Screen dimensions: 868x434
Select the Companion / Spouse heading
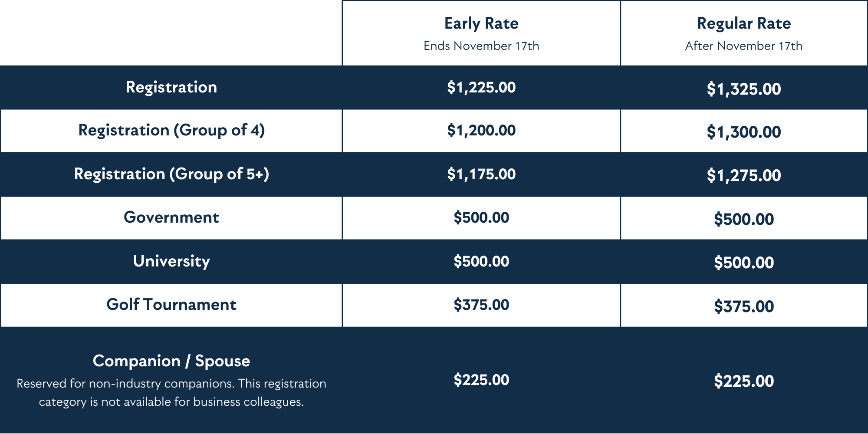coord(171,361)
